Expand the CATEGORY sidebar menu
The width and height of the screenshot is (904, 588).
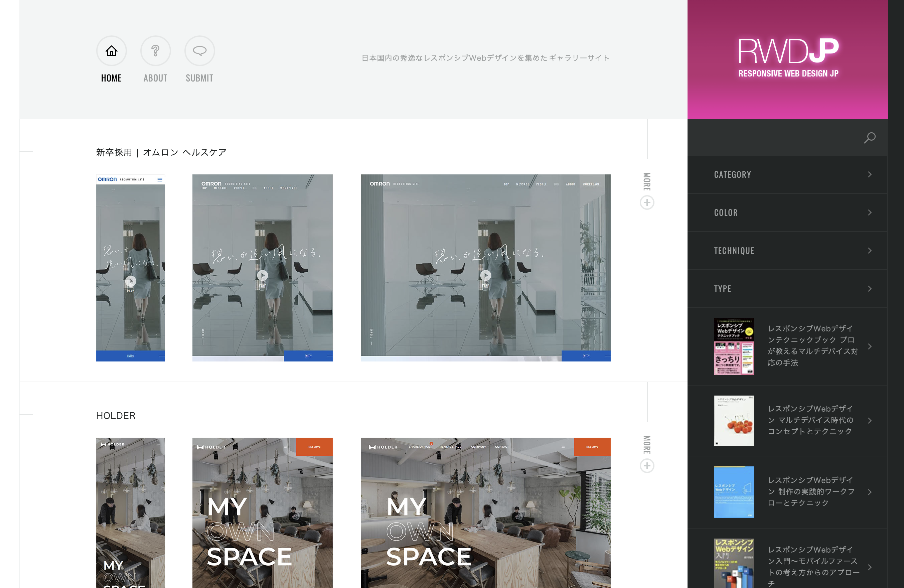click(x=787, y=174)
